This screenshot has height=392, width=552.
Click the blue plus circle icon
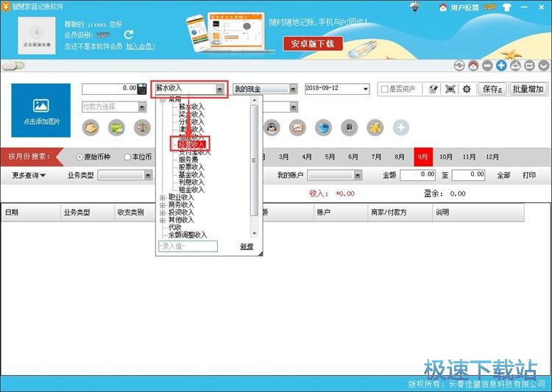(x=501, y=65)
